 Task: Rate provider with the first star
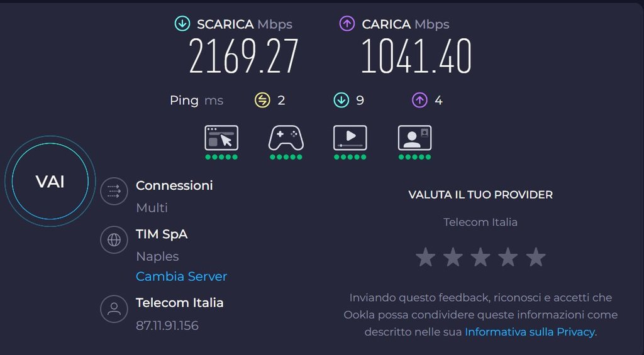click(426, 256)
